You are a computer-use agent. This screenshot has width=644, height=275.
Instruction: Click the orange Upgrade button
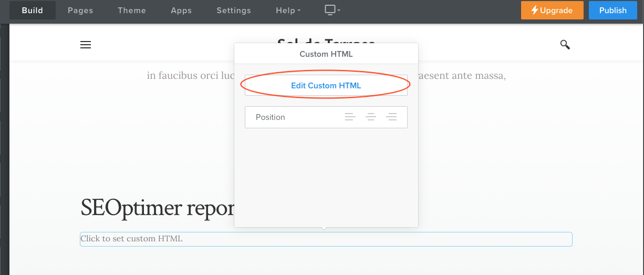point(552,11)
